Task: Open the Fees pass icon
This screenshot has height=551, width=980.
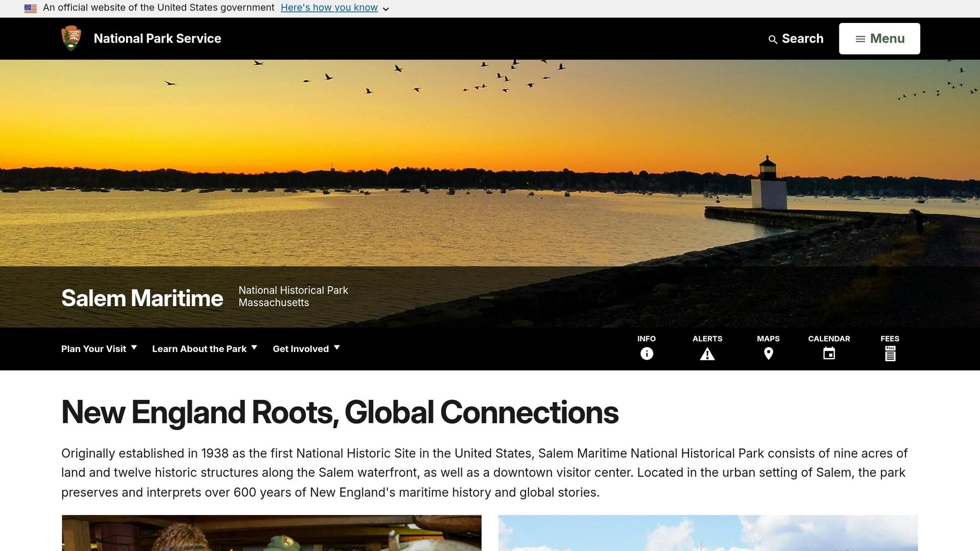Action: [x=890, y=353]
